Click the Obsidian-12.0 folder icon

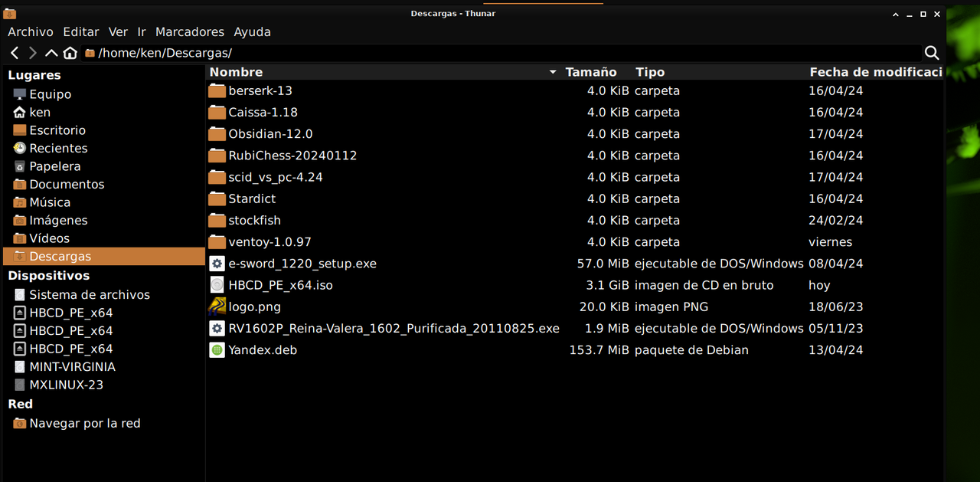[x=217, y=133]
